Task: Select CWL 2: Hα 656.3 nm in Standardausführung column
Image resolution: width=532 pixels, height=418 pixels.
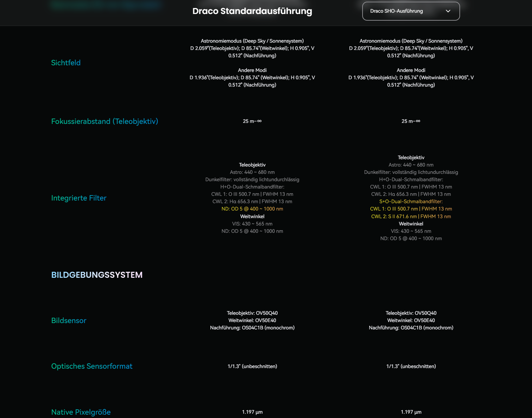Action: click(252, 202)
